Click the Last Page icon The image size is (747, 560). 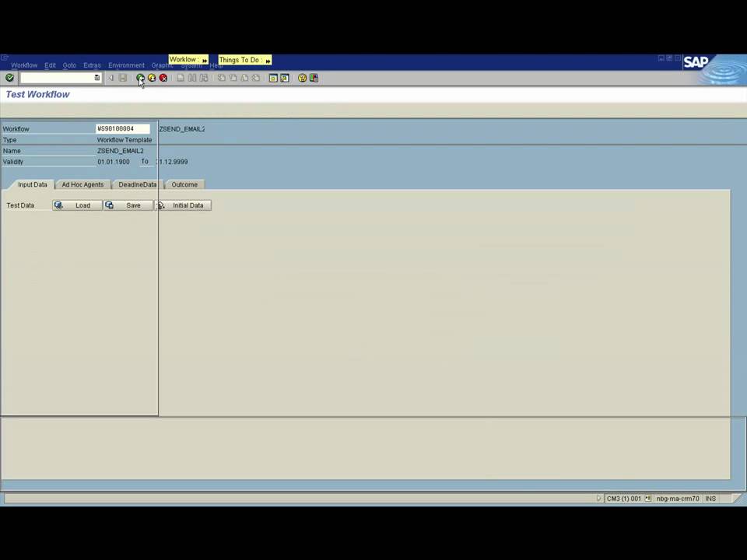[x=256, y=78]
